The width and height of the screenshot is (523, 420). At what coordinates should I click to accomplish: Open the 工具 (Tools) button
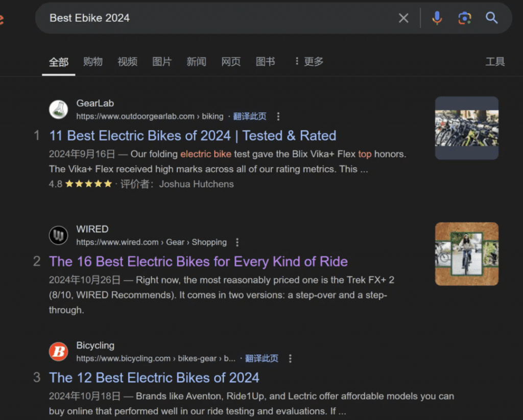pyautogui.click(x=495, y=62)
